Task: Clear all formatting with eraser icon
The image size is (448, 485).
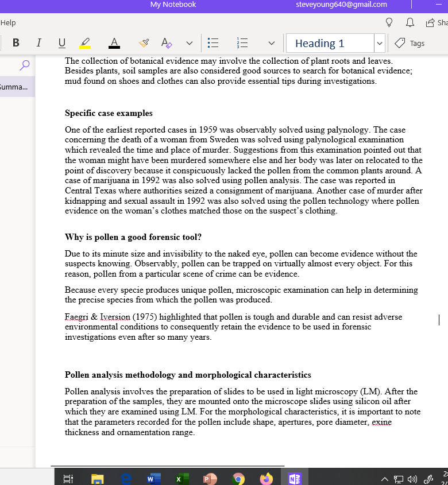Action: coord(167,43)
